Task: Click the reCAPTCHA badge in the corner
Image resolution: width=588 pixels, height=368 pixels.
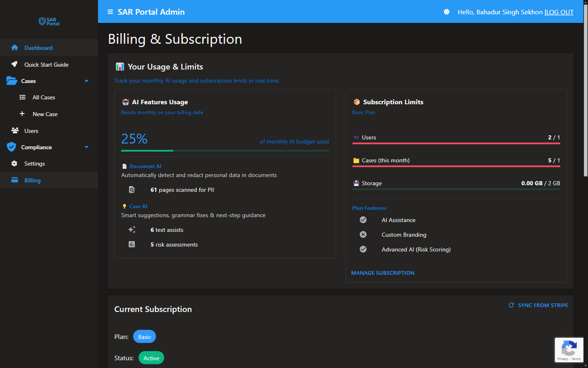Action: 569,350
